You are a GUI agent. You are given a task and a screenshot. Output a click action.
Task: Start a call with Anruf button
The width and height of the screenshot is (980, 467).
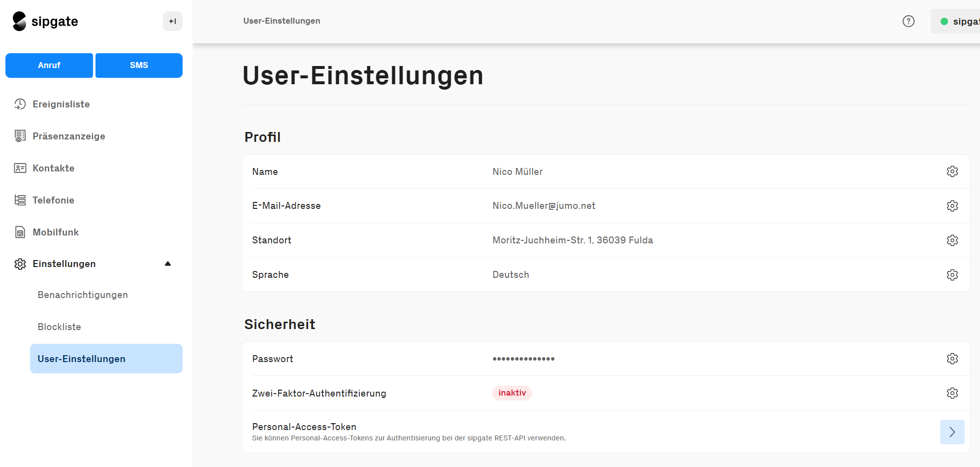pos(49,66)
